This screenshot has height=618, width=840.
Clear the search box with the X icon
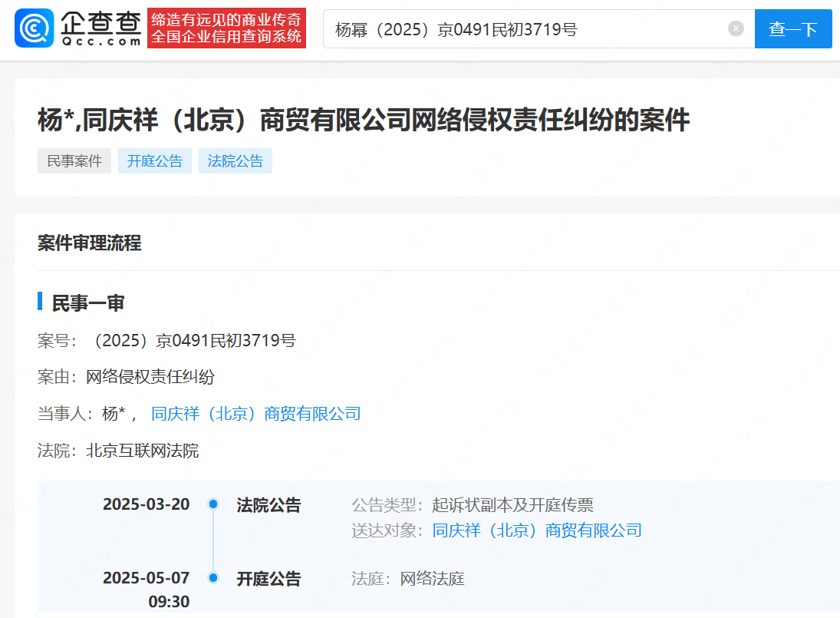[x=736, y=28]
